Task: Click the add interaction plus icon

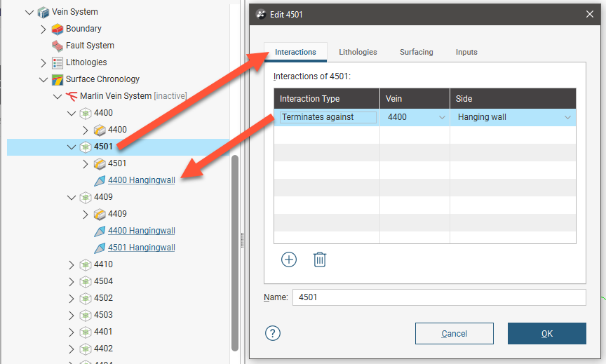Action: coord(289,259)
